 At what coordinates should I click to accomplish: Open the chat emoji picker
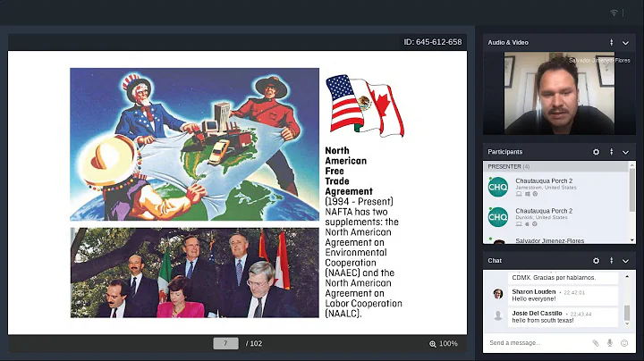click(x=624, y=343)
